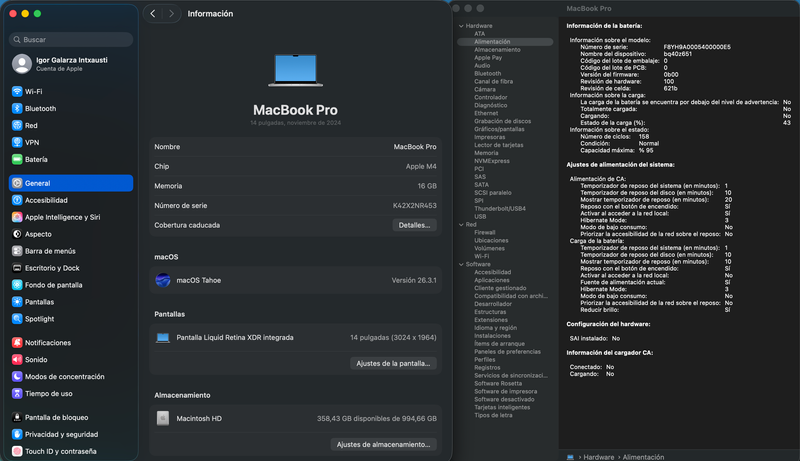Select Apple Pay in Hardware tree

pyautogui.click(x=488, y=58)
